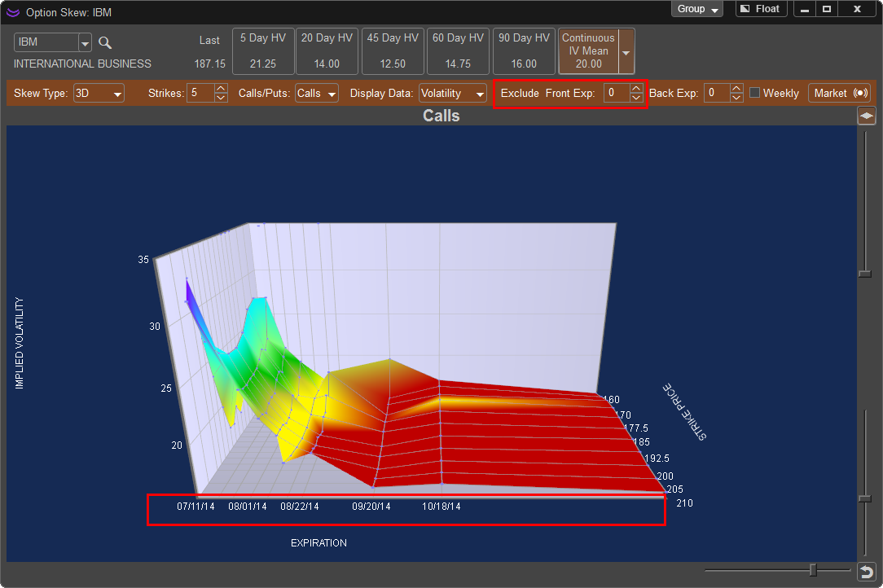
Task: Click the INTERNATIONAL BUSINESS company name
Action: pyautogui.click(x=82, y=64)
